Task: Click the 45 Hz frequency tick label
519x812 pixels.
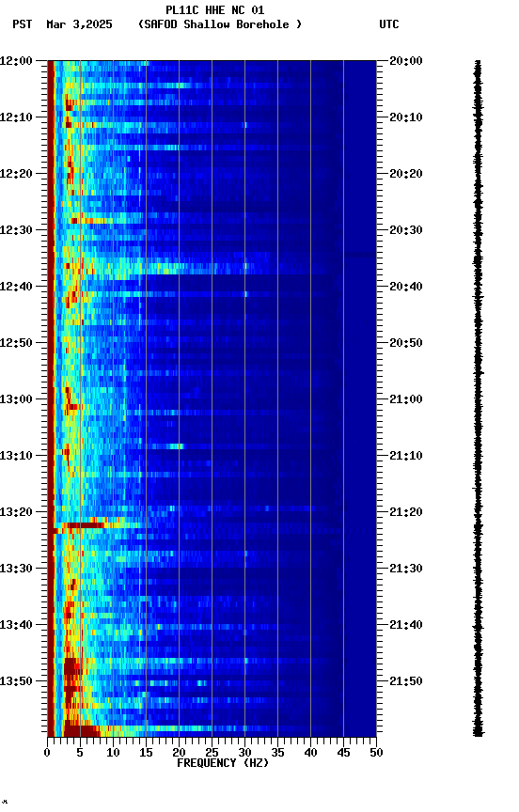Action: [343, 754]
